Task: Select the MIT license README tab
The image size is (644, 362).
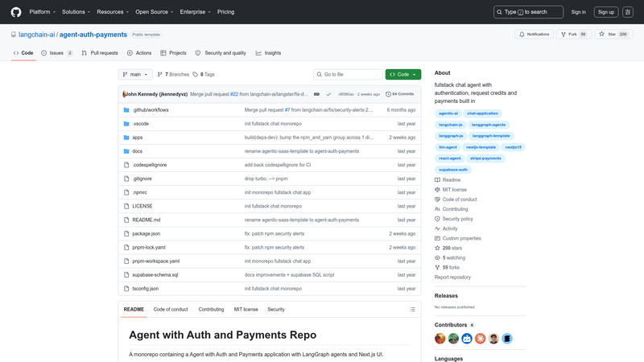Action: (x=246, y=310)
